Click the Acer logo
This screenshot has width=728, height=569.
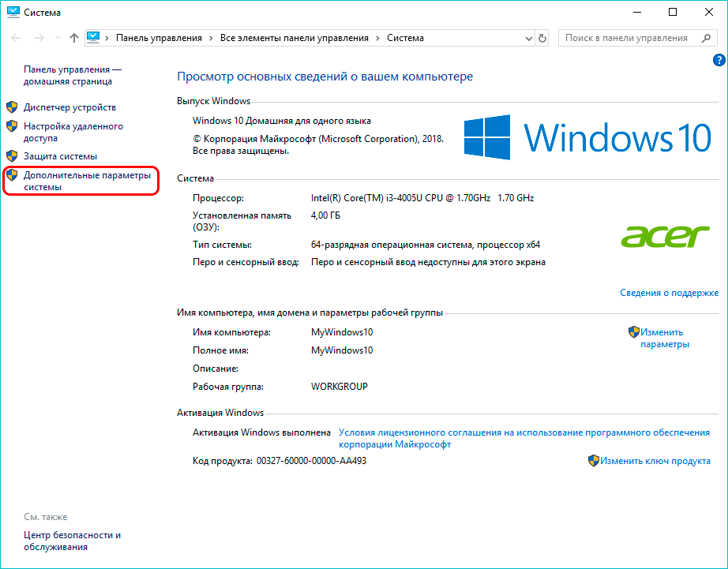pyautogui.click(x=666, y=236)
